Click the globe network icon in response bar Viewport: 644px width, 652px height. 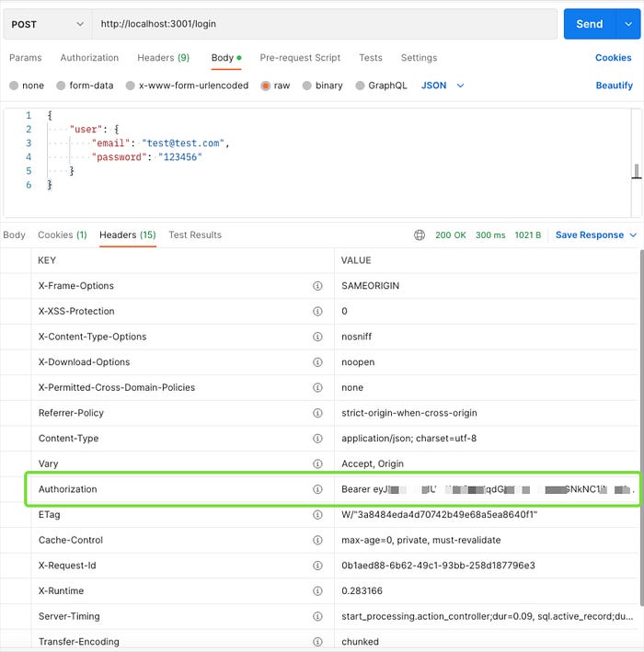click(x=420, y=235)
